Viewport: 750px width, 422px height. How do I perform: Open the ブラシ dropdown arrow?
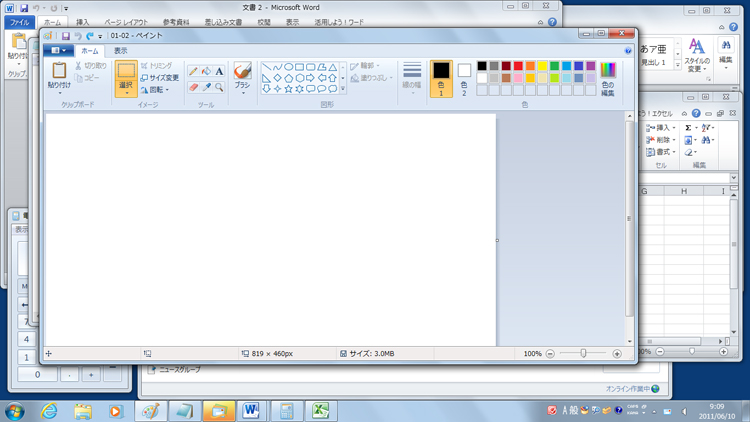(x=243, y=93)
